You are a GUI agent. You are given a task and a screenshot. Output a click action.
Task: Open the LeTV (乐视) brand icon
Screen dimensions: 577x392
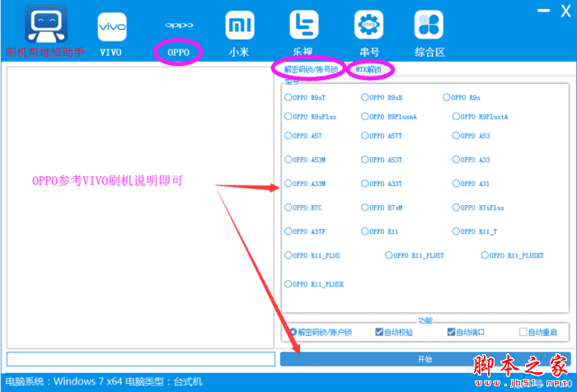pyautogui.click(x=304, y=25)
